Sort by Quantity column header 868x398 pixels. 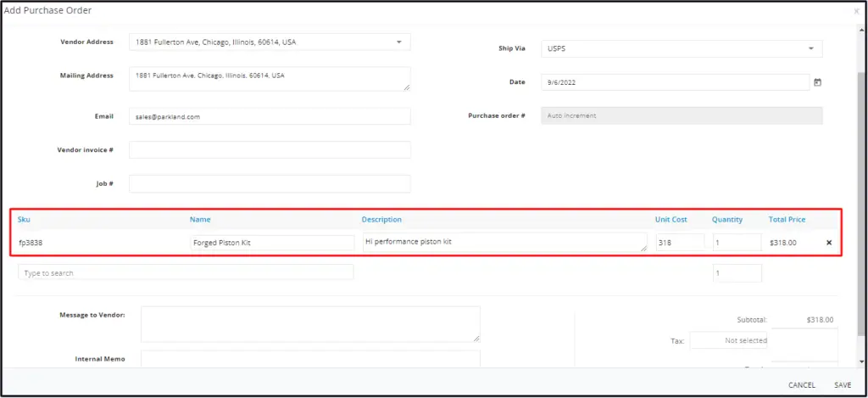click(x=726, y=220)
